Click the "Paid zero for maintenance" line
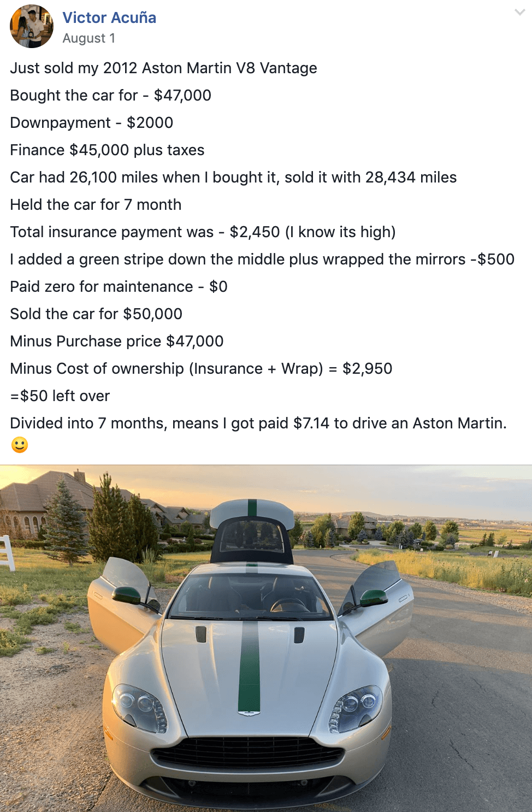532x812 pixels. click(x=119, y=287)
